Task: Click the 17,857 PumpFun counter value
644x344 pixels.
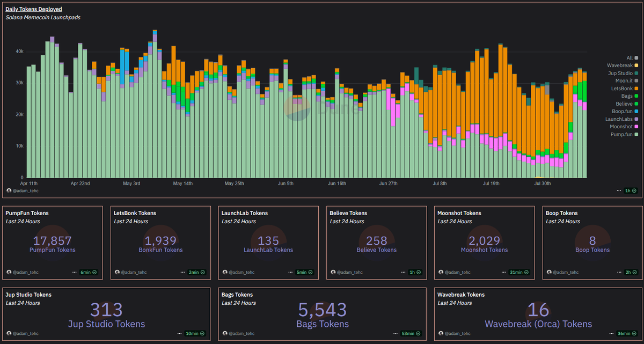Action: (53, 241)
